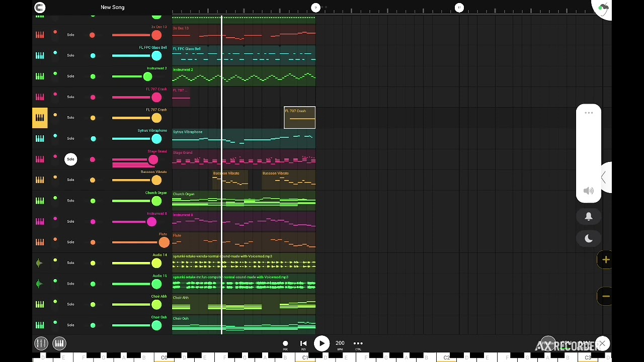Tap the C2 piano key
Image resolution: width=644 pixels, height=362 pixels.
click(x=446, y=357)
